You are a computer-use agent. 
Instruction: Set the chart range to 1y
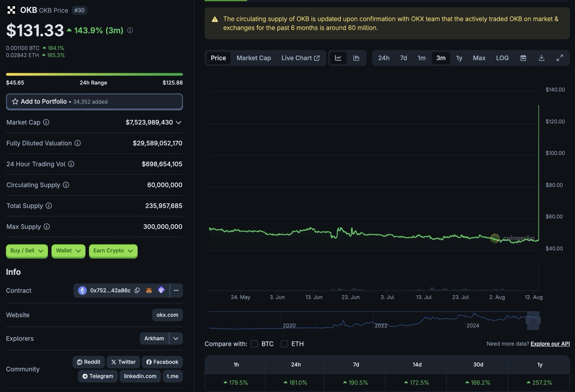click(x=459, y=58)
